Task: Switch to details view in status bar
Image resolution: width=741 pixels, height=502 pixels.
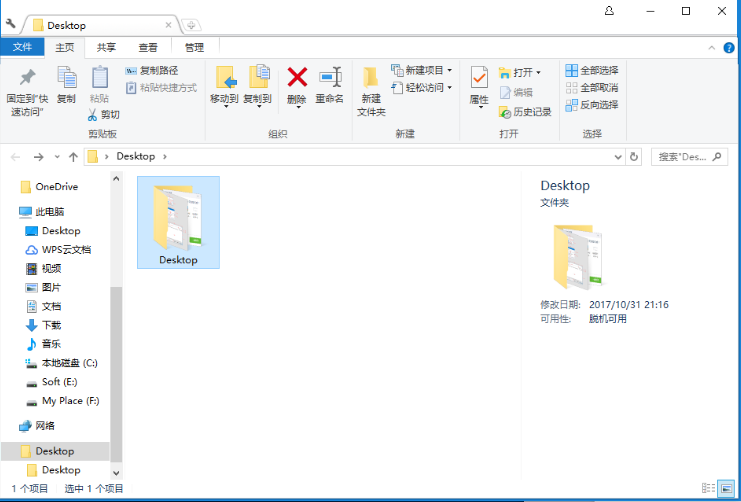Action: [x=708, y=488]
